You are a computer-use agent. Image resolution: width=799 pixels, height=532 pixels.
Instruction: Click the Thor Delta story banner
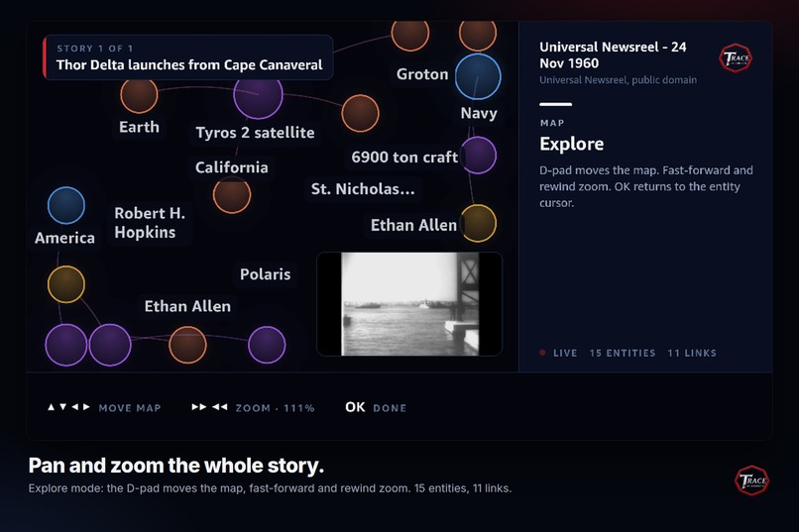[x=188, y=57]
